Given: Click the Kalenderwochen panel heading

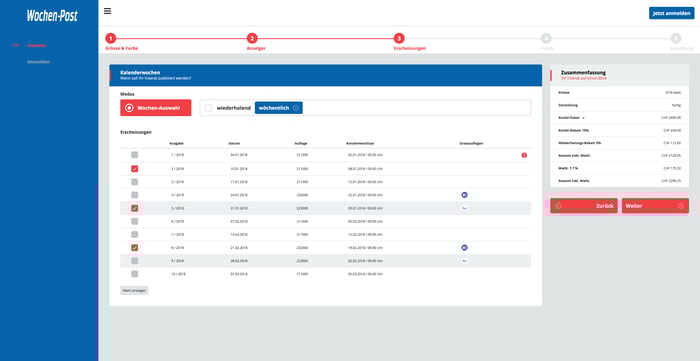Looking at the screenshot, I should click(140, 72).
